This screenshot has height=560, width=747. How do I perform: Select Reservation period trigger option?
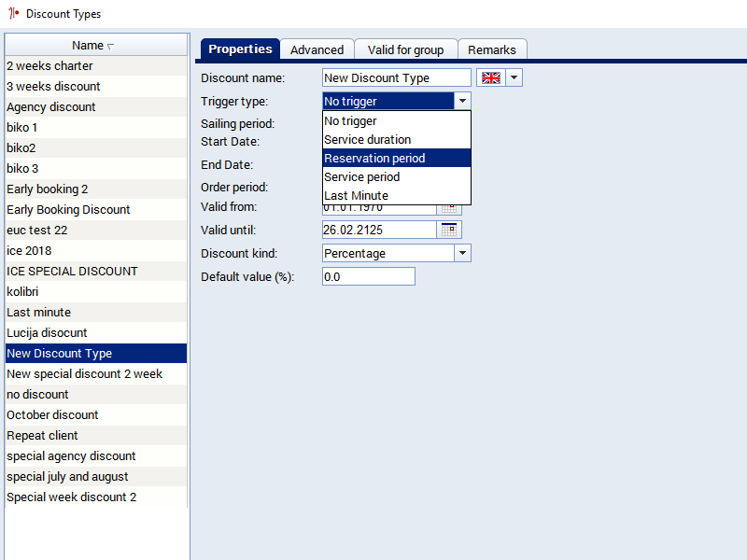tap(396, 158)
